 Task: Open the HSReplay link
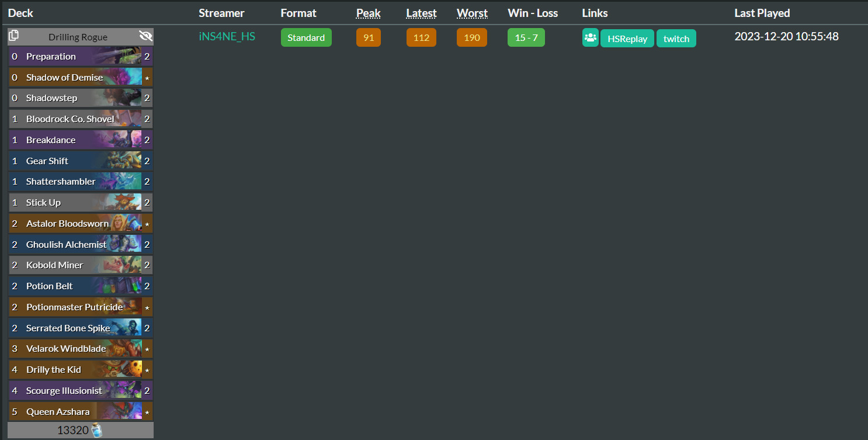(627, 39)
